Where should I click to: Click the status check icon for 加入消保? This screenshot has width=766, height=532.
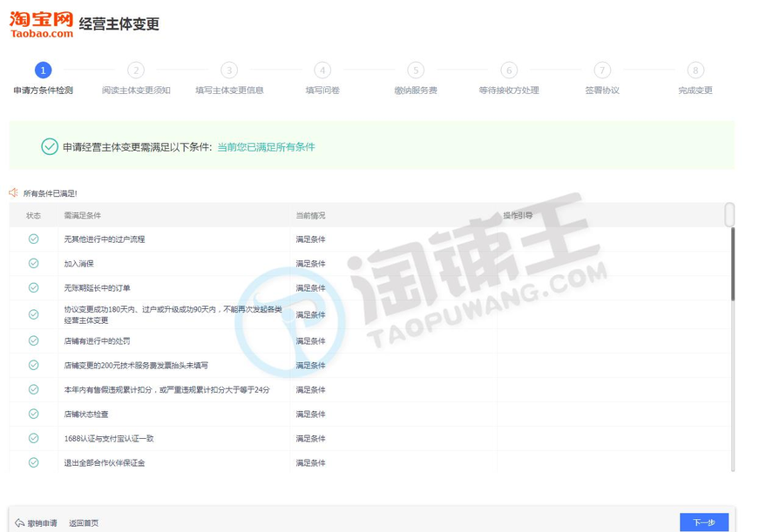(33, 263)
